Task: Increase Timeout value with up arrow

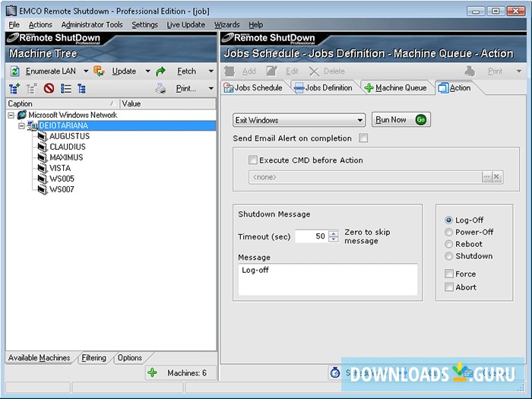Action: [x=334, y=233]
